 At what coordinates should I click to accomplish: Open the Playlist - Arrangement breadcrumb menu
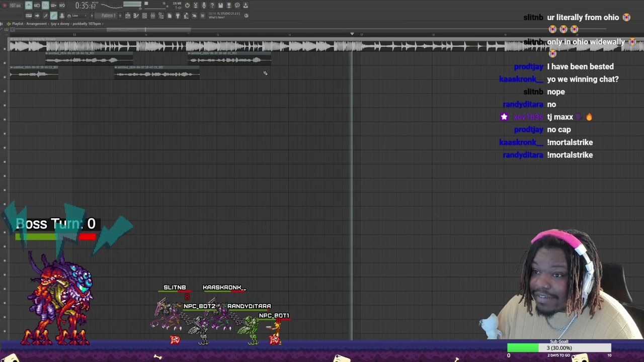tap(30, 24)
